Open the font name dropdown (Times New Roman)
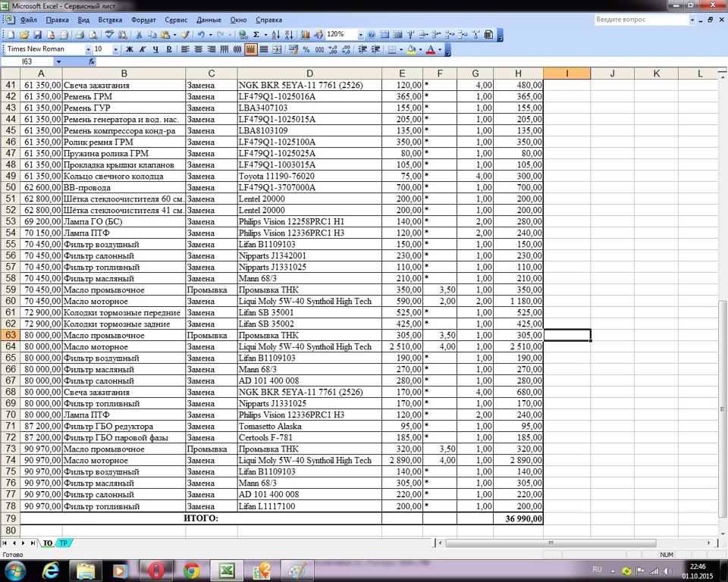The height and width of the screenshot is (582, 728). pyautogui.click(x=88, y=49)
